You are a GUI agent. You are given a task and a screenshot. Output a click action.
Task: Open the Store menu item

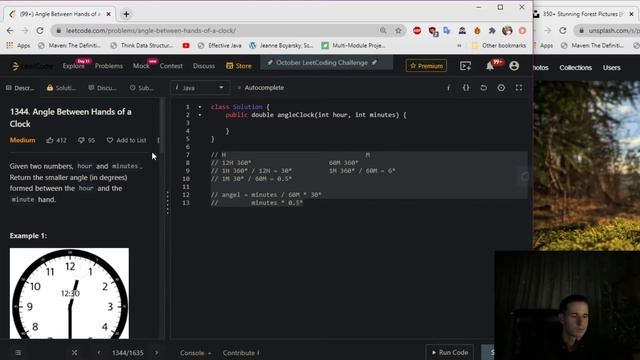pyautogui.click(x=239, y=66)
